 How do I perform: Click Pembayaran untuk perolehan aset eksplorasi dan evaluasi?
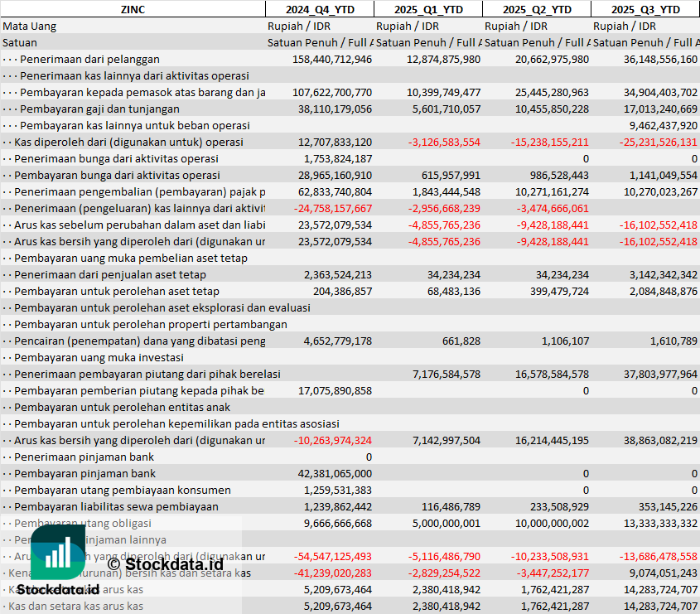coord(162,307)
